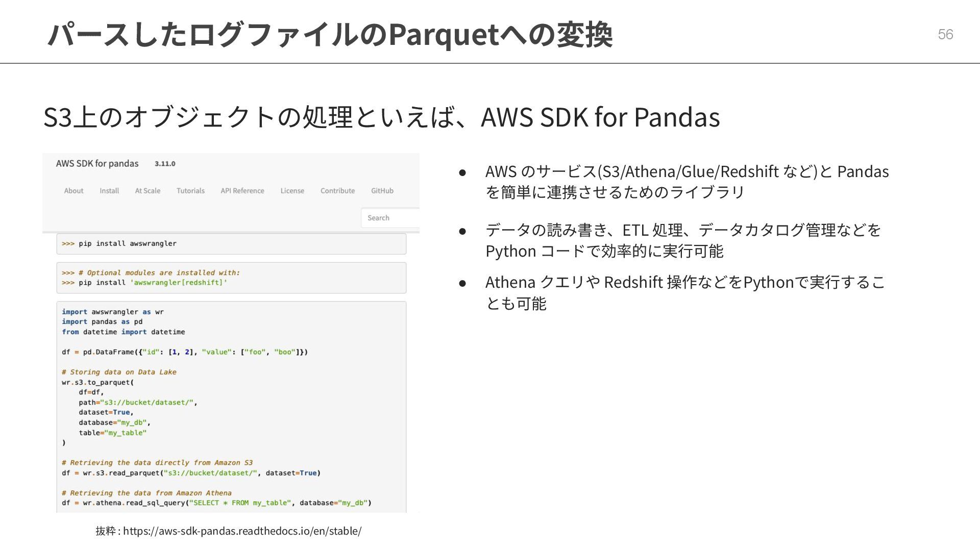Open the aws-sdk-pandas readthedocs URL
The image size is (980, 551).
point(242,531)
